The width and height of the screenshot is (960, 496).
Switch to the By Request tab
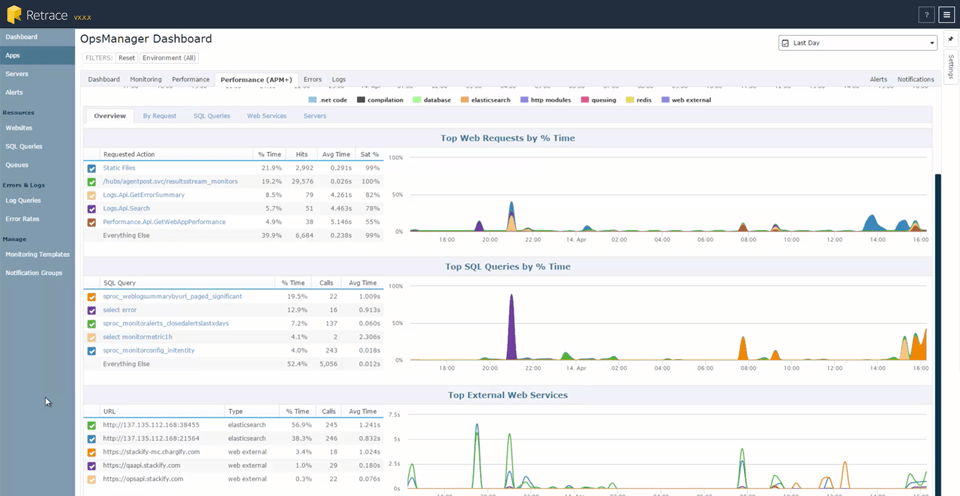tap(159, 116)
